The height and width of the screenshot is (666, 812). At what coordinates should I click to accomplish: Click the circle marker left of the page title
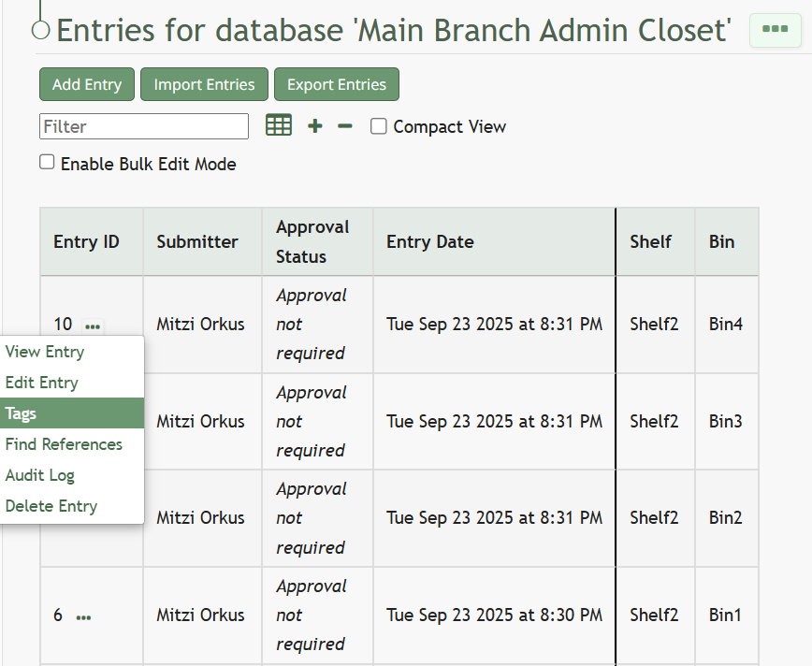40,30
